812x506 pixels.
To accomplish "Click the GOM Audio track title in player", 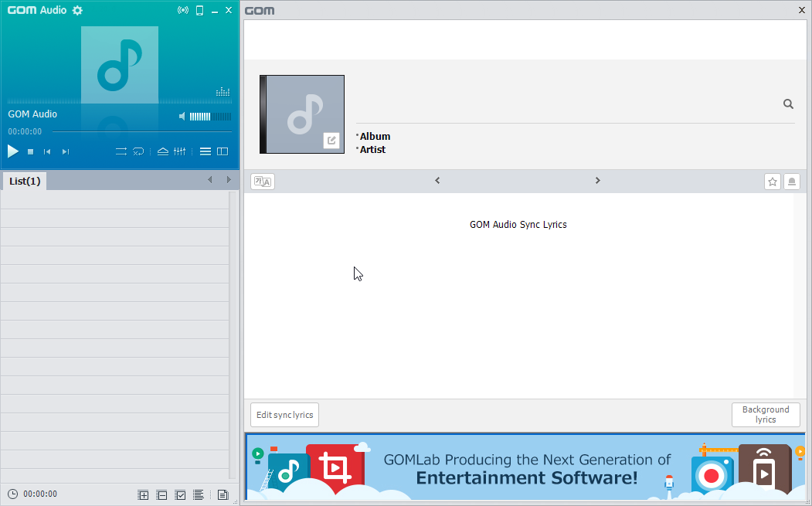I will click(x=32, y=114).
